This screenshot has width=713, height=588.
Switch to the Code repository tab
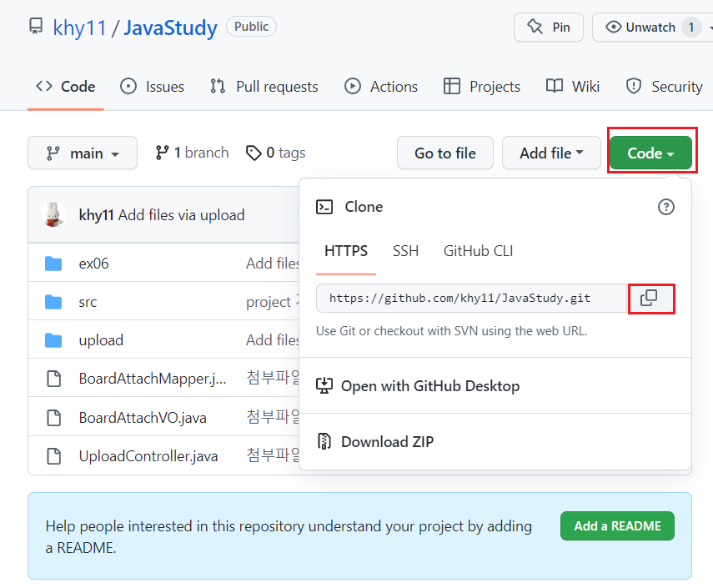click(x=66, y=87)
